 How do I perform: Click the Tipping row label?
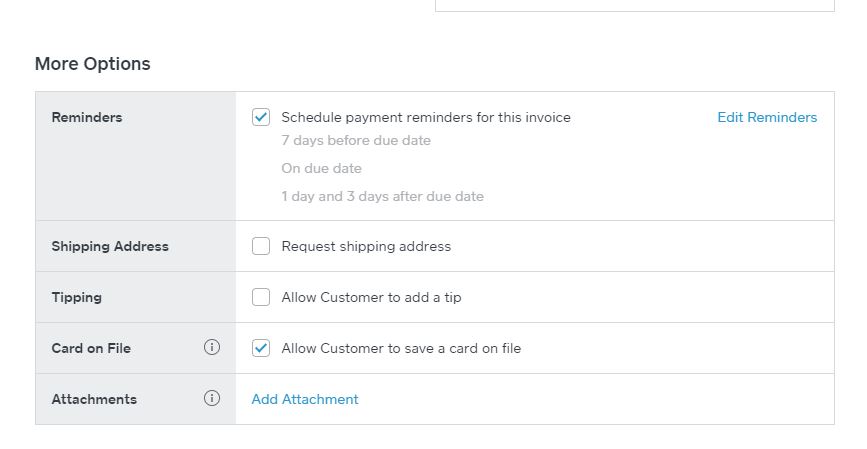76,297
